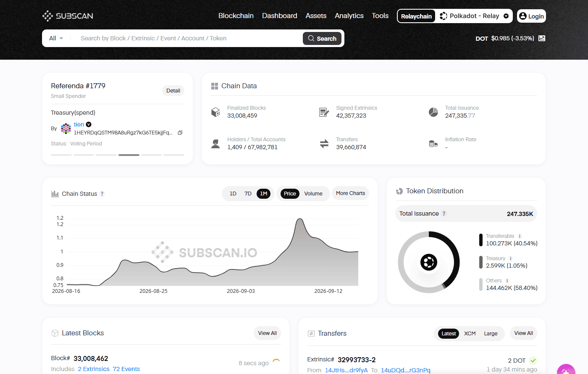The width and height of the screenshot is (588, 374).
Task: Click the tien identicon avatar
Action: (x=66, y=129)
